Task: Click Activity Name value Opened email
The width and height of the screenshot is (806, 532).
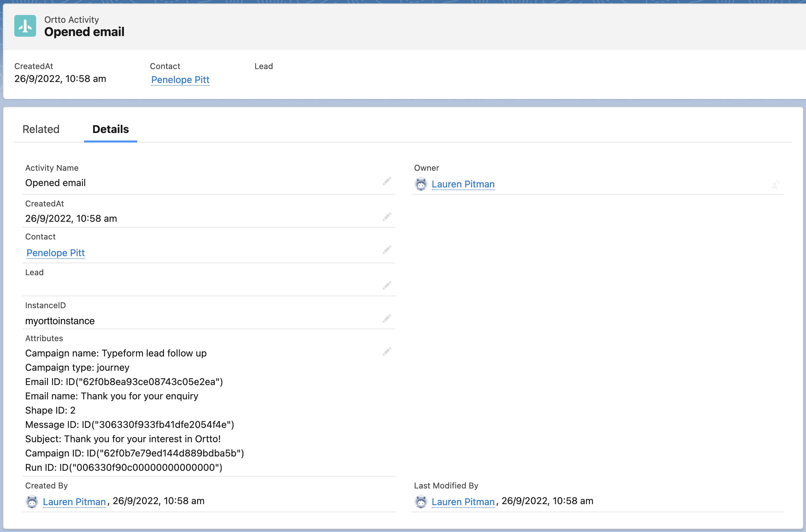Action: (55, 183)
